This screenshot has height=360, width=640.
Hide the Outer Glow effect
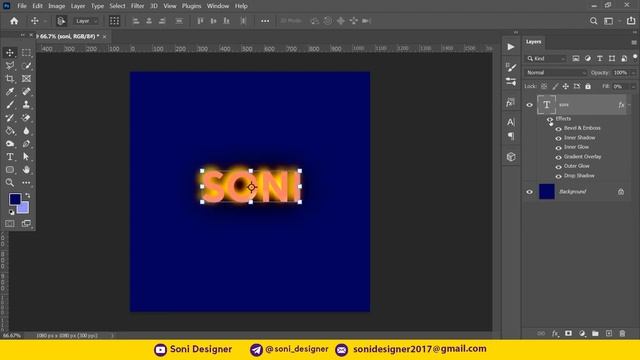click(x=558, y=167)
